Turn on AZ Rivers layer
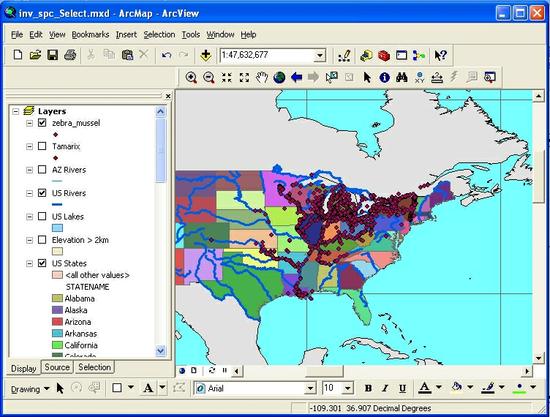Screen dimensions: 550x417 42,169
